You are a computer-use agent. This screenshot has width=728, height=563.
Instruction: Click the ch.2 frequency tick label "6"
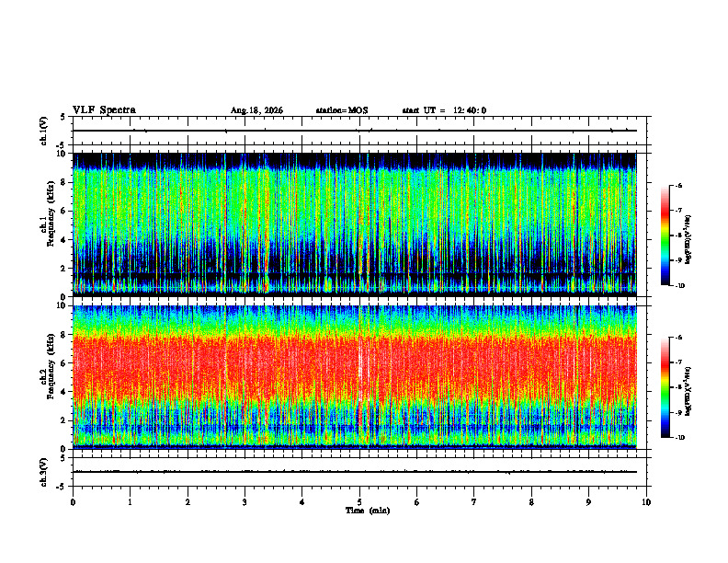pyautogui.click(x=63, y=363)
